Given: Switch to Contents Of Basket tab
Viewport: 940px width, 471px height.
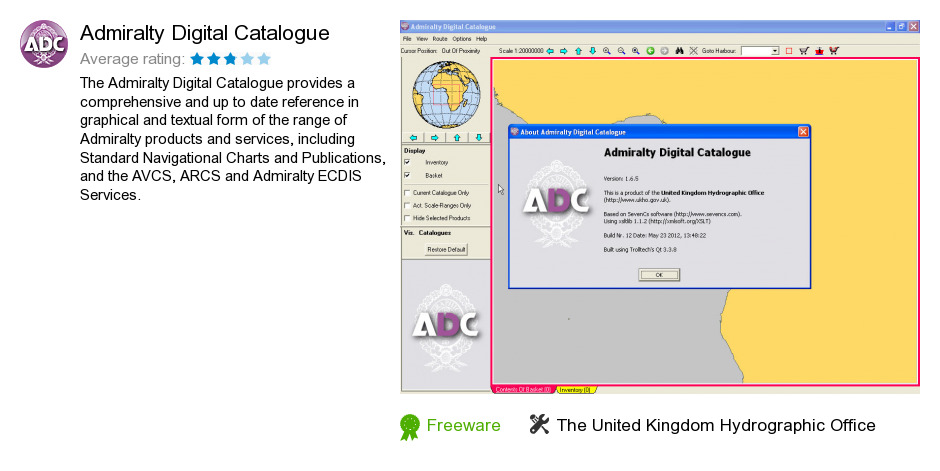Looking at the screenshot, I should pyautogui.click(x=522, y=389).
